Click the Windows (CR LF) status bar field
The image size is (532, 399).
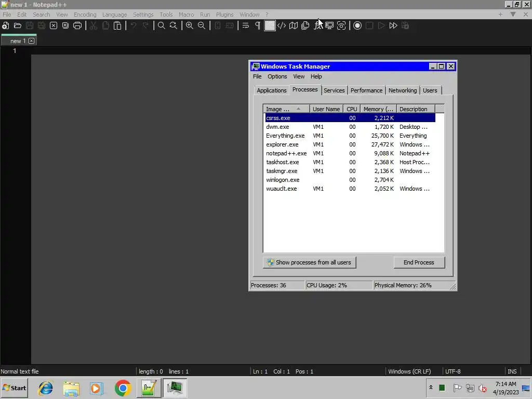click(414, 371)
